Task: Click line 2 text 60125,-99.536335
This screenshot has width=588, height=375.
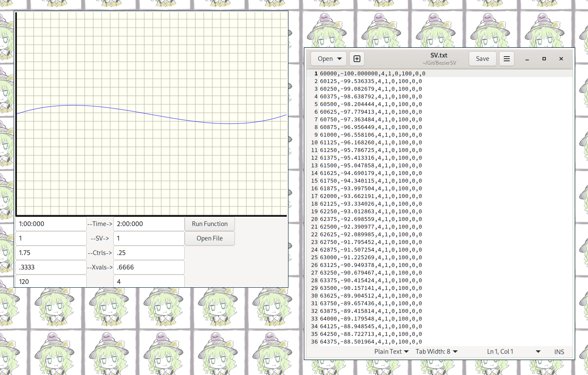Action: [371, 81]
